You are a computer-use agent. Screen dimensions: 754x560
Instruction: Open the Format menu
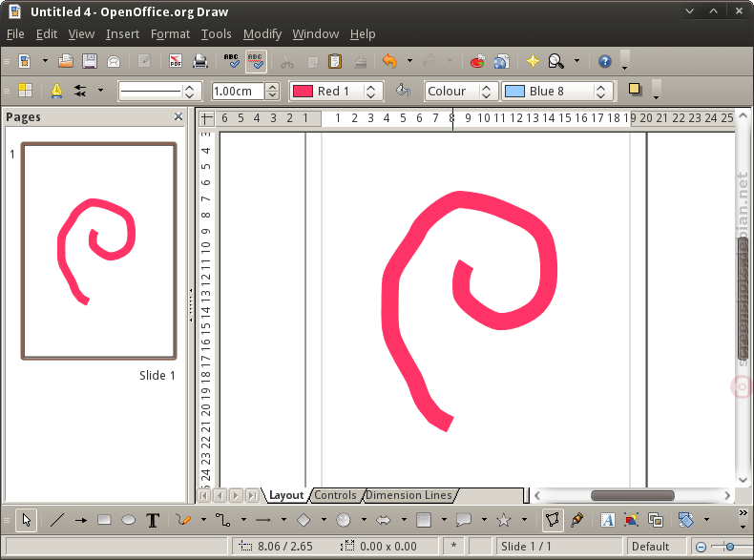click(x=170, y=34)
